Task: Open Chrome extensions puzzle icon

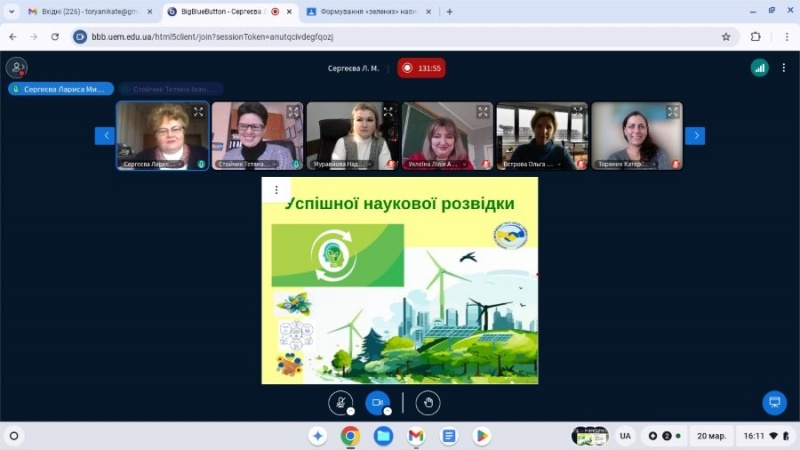Action: [755, 36]
